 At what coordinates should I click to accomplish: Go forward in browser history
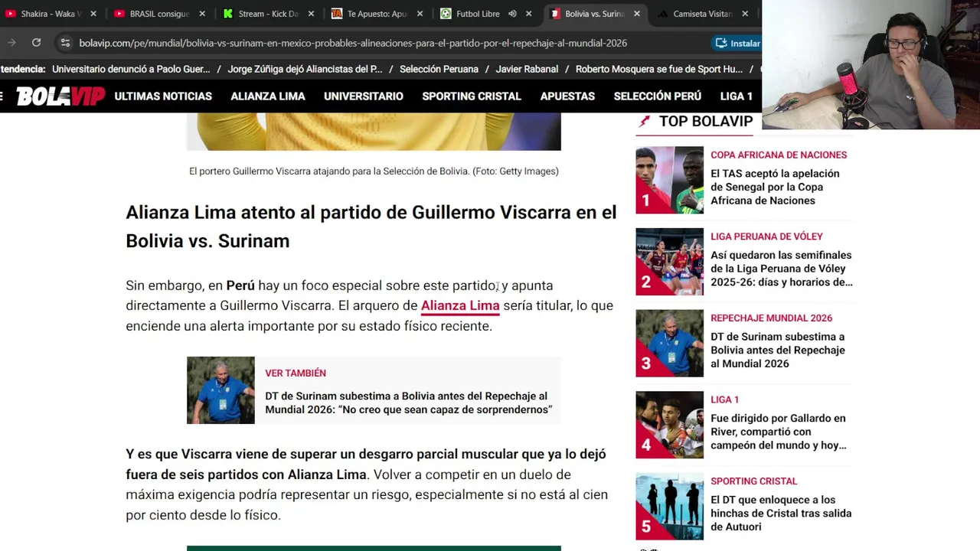click(11, 43)
